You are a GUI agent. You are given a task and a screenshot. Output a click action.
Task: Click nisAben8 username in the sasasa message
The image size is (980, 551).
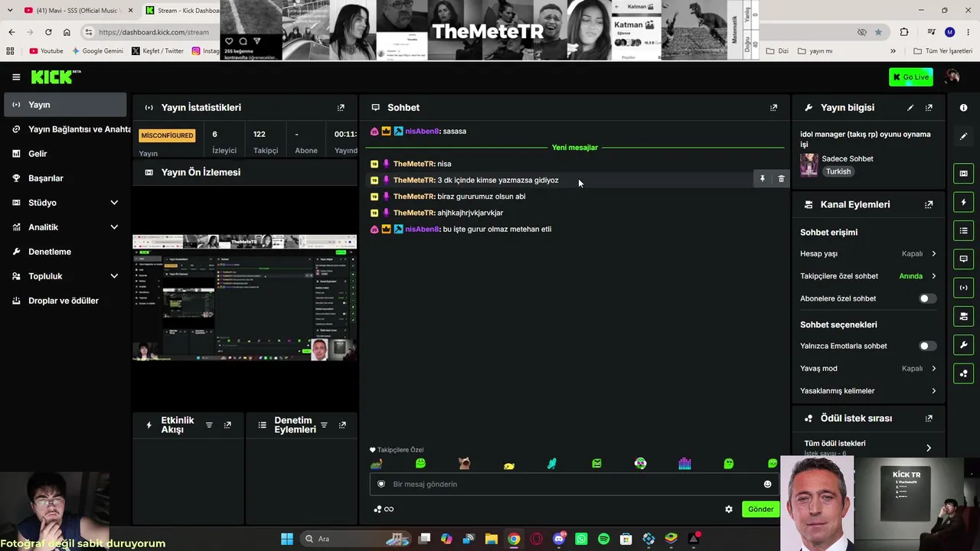point(422,131)
